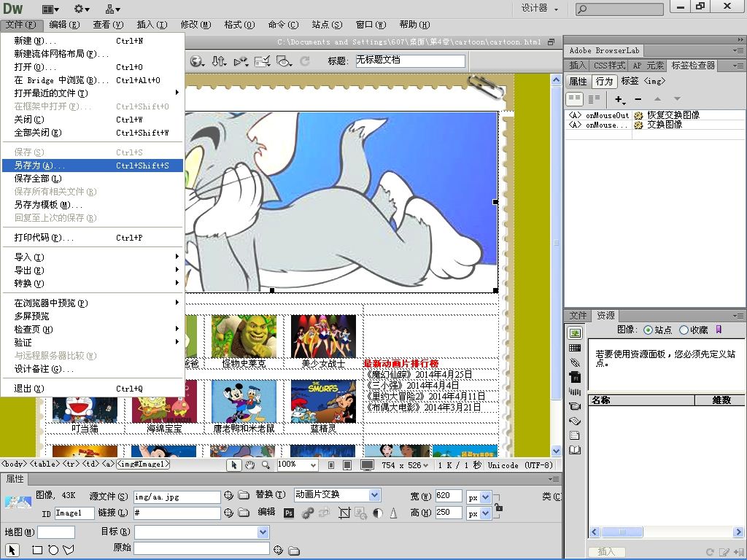This screenshot has width=747, height=560.
Task: Click the 标题 title input field
Action: pos(410,61)
